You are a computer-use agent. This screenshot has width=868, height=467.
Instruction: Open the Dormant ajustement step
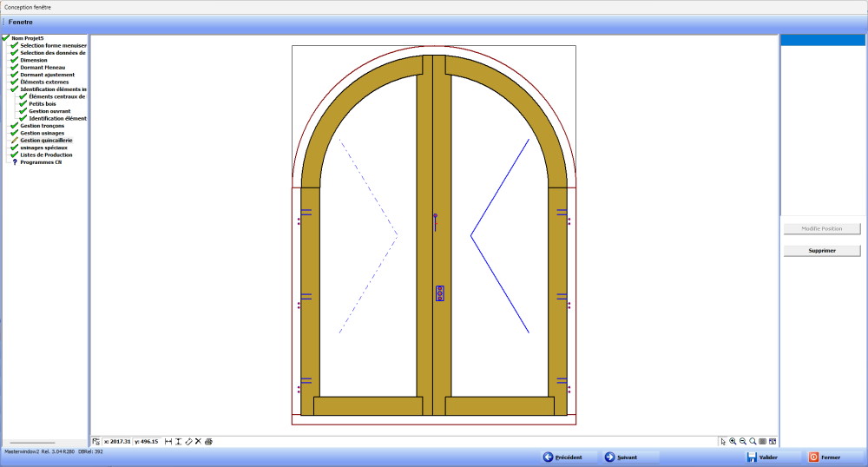(x=48, y=75)
